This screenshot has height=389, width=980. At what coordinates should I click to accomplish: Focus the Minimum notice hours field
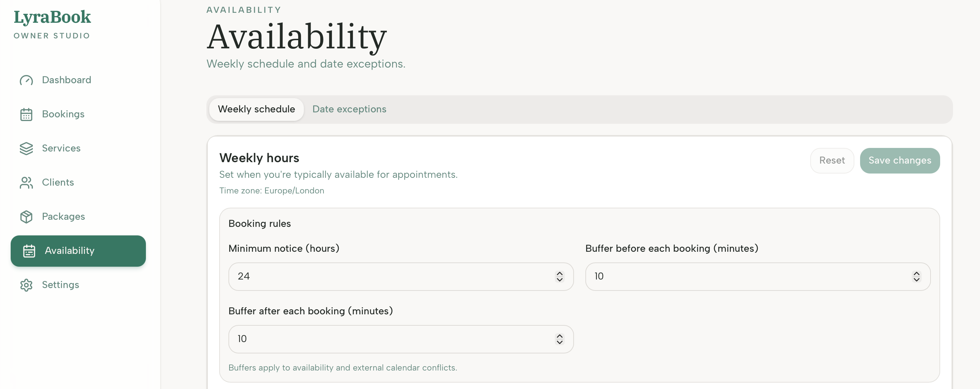[x=380, y=276]
